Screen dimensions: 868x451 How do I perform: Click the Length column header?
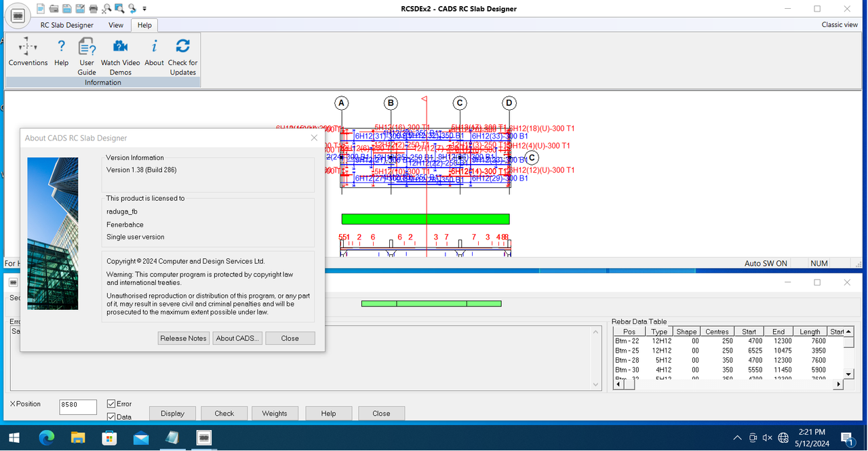[810, 332]
